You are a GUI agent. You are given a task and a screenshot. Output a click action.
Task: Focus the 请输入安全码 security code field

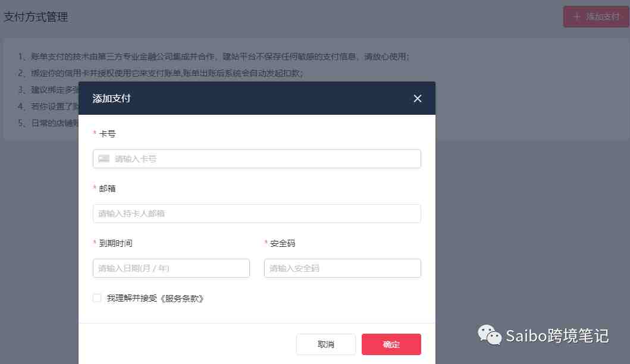tap(342, 268)
